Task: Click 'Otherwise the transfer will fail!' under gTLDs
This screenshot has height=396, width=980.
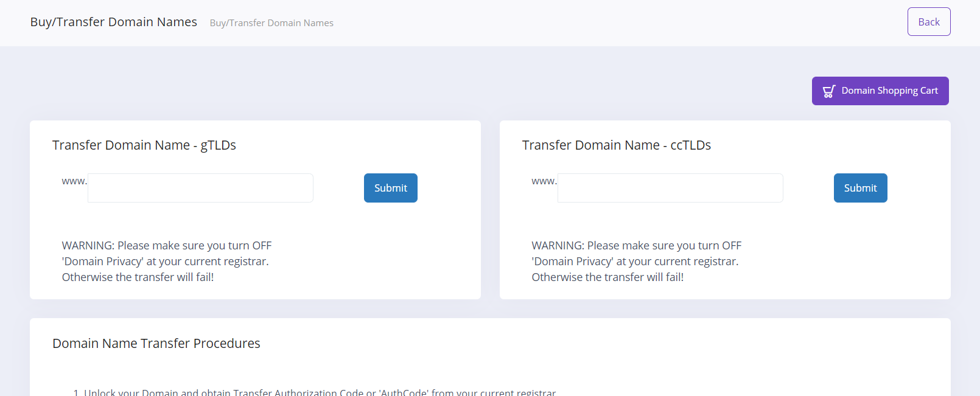Action: (x=138, y=277)
